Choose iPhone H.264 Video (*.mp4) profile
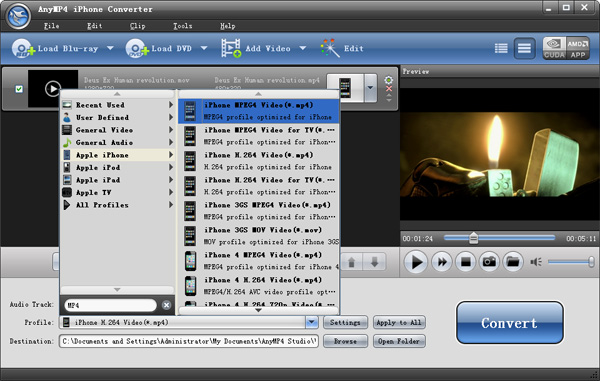Screen dimensions: 600x381 coord(259,161)
